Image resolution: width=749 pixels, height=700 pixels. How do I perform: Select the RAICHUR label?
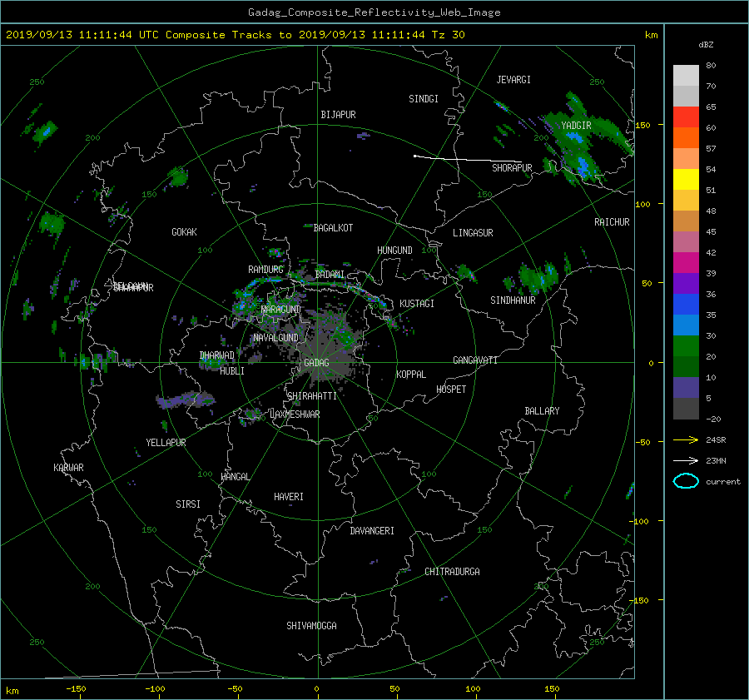pyautogui.click(x=612, y=222)
